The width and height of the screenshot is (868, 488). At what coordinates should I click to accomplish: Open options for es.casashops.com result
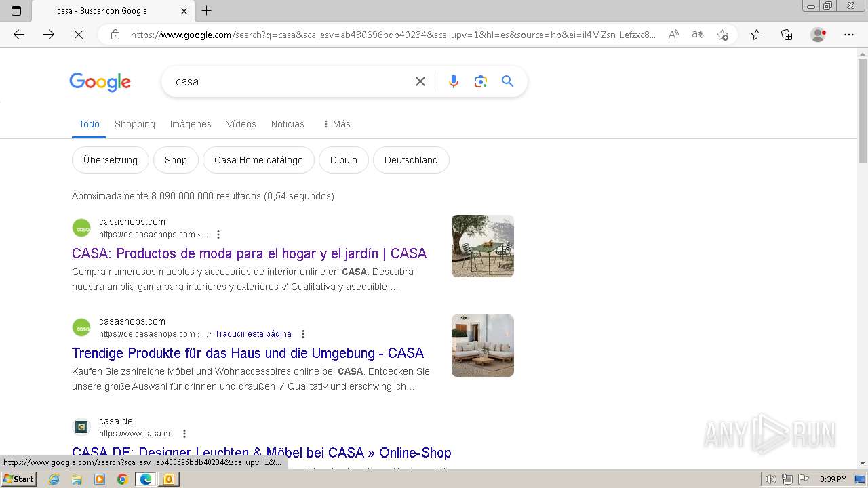[218, 235]
